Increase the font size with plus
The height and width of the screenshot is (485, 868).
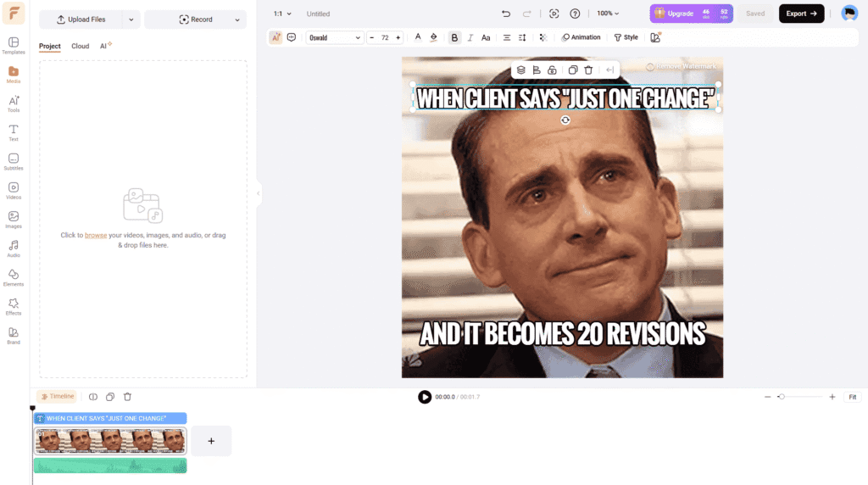tap(398, 37)
